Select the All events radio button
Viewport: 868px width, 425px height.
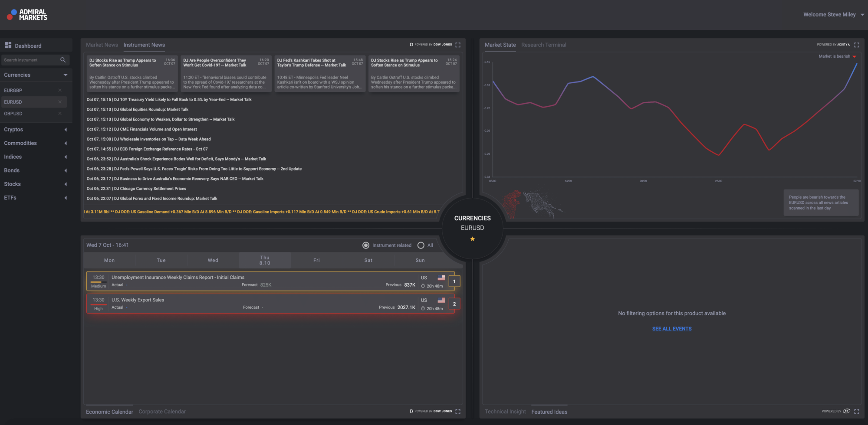tap(421, 245)
